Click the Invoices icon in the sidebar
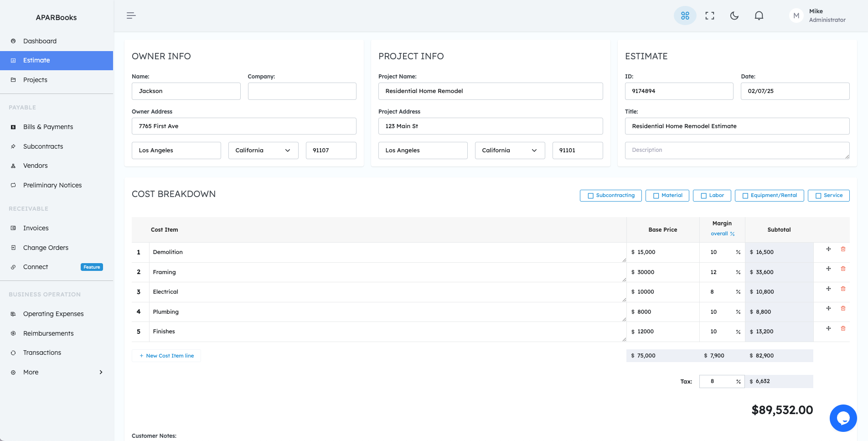This screenshot has height=441, width=868. 13,228
